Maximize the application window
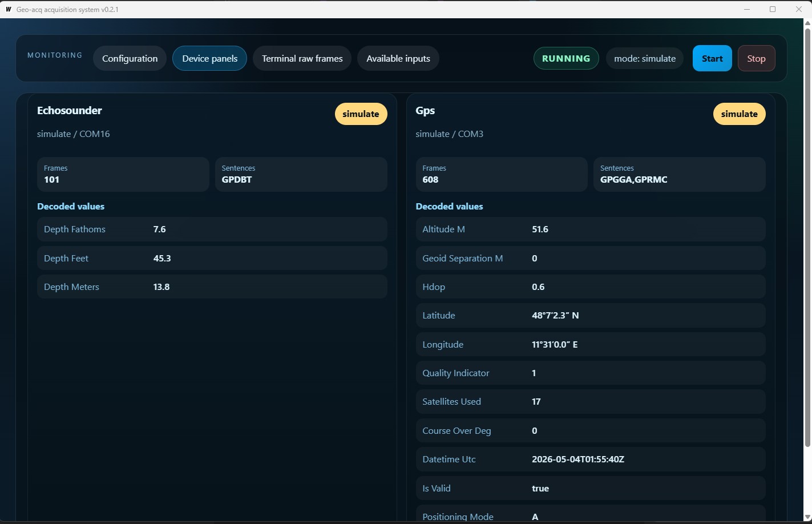Screen dimensions: 812x524 tap(773, 9)
